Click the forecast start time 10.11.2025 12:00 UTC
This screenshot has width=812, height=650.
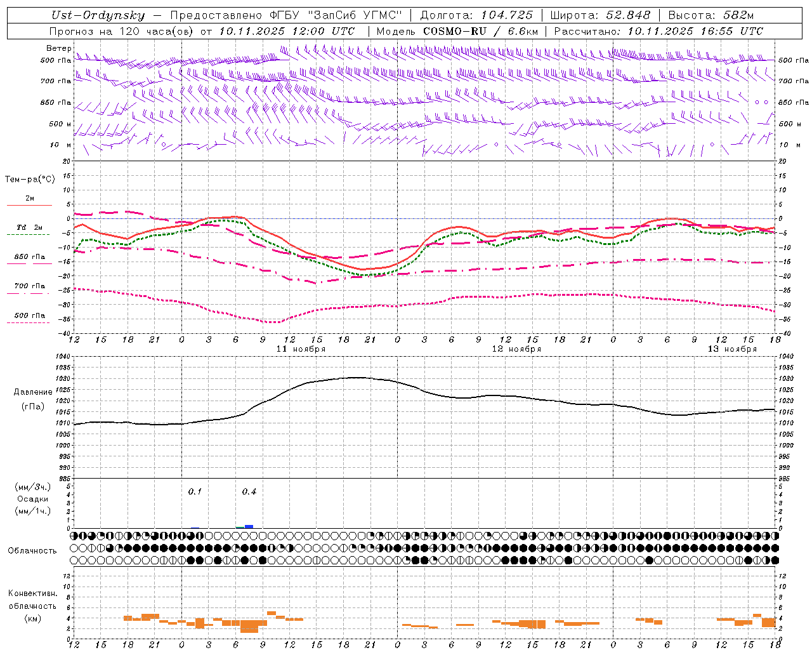287,30
